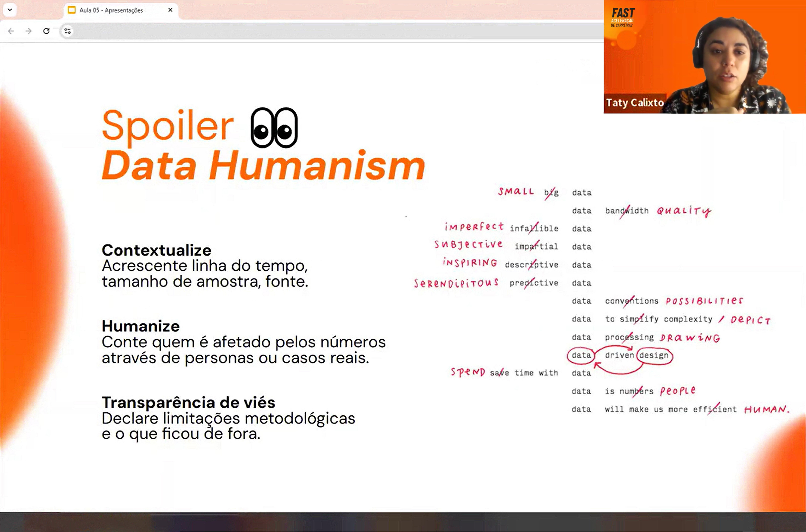Close the 'Aula 05 - Apresentações' tab
Viewport: 806px width, 532px height.
[x=170, y=10]
